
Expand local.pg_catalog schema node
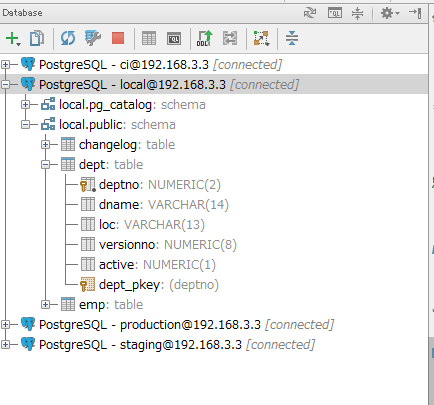25,104
